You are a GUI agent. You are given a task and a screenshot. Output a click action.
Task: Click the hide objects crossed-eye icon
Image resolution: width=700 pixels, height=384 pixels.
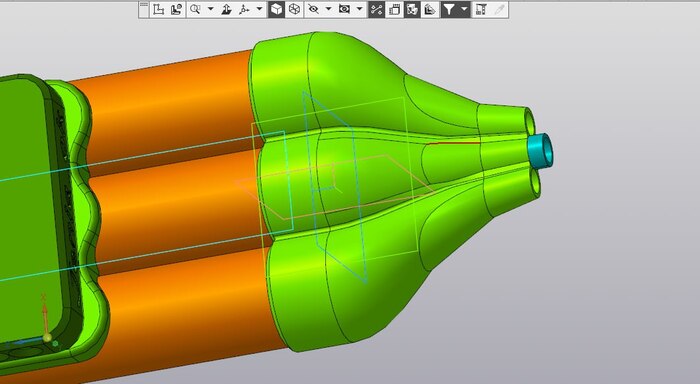coord(313,9)
